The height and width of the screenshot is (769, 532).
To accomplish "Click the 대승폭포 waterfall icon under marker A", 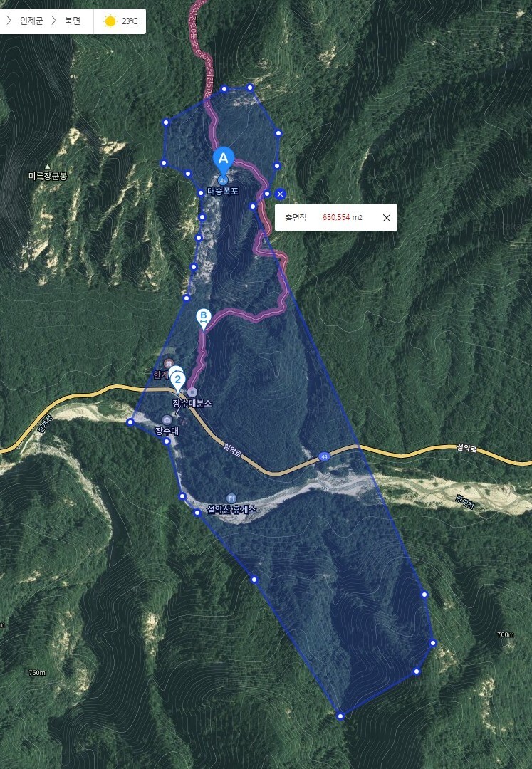I will pyautogui.click(x=223, y=180).
